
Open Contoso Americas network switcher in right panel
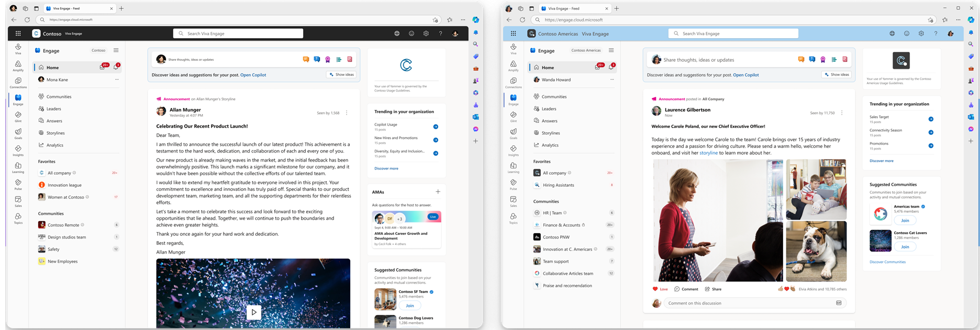586,50
